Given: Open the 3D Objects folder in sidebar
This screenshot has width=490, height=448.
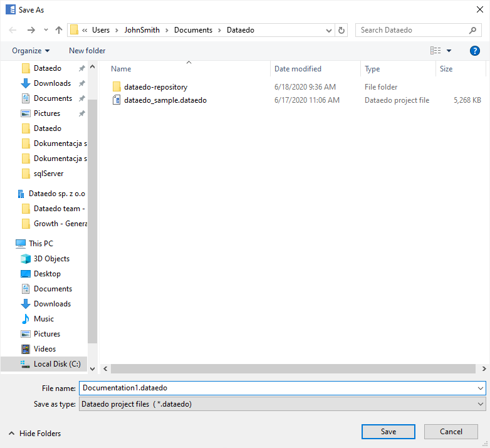Looking at the screenshot, I should 51,259.
